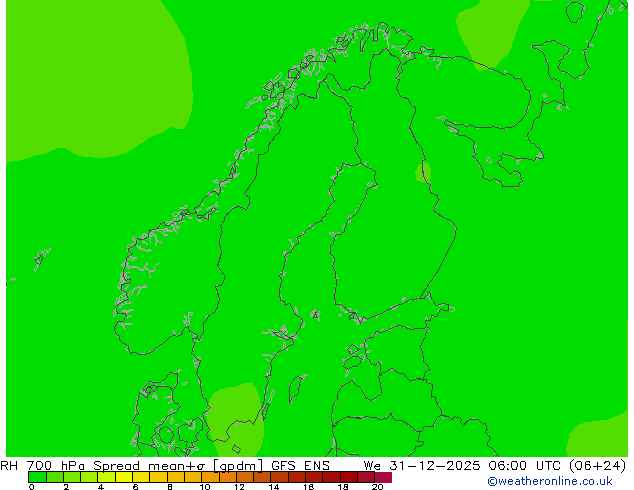Click the small light green spot on Finland's eastern border
Image resolution: width=634 pixels, height=490 pixels.
tap(423, 172)
